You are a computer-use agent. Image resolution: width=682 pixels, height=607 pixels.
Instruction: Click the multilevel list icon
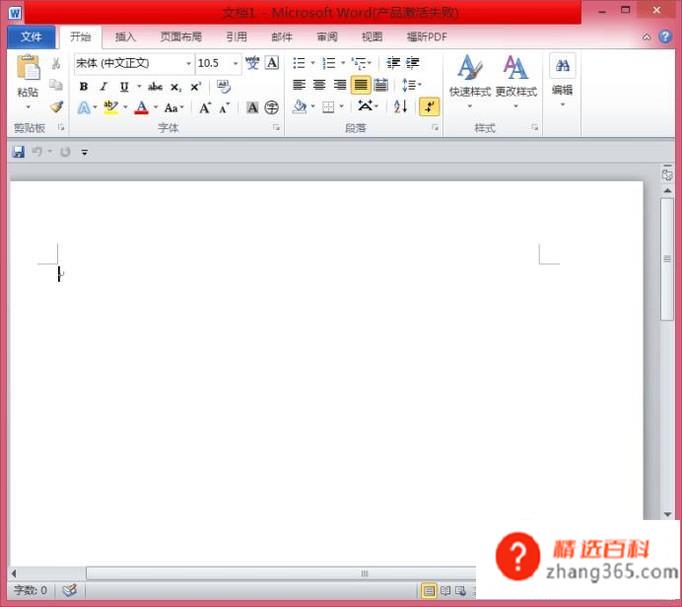coord(359,63)
